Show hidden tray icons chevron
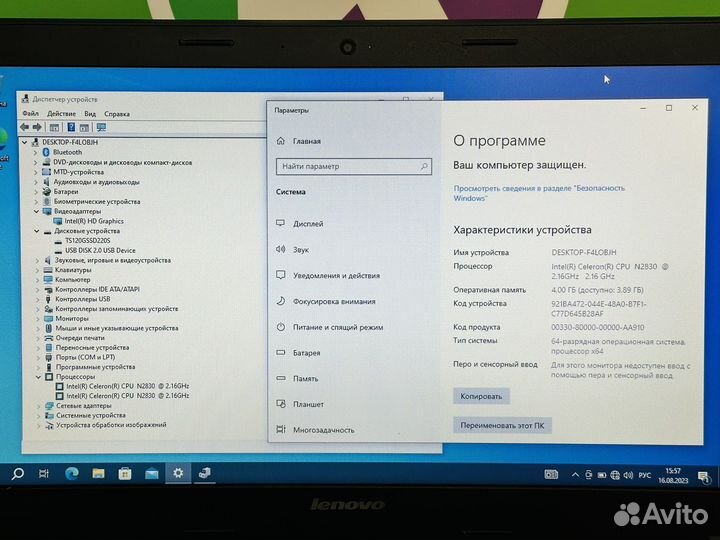Image resolution: width=720 pixels, height=540 pixels. tap(575, 475)
